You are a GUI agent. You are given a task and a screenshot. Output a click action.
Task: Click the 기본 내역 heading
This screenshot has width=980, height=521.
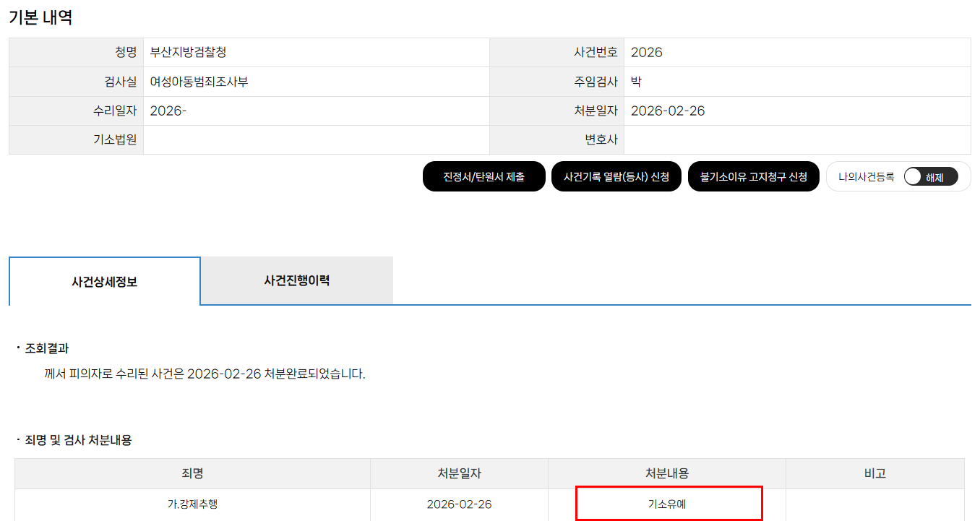point(40,17)
